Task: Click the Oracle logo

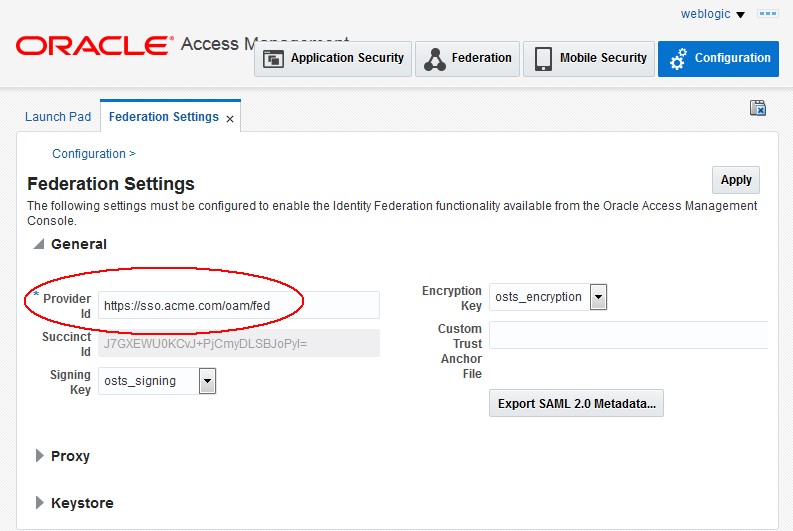Action: 95,45
